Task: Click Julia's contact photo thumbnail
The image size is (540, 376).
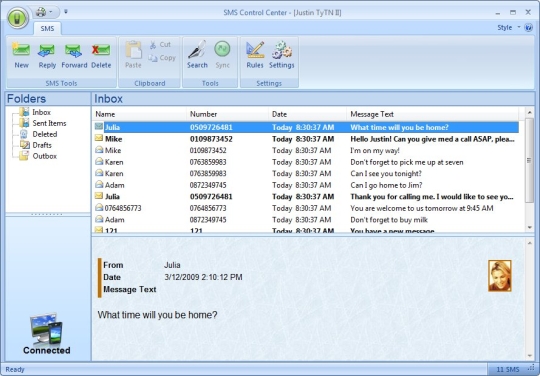Action: click(500, 276)
